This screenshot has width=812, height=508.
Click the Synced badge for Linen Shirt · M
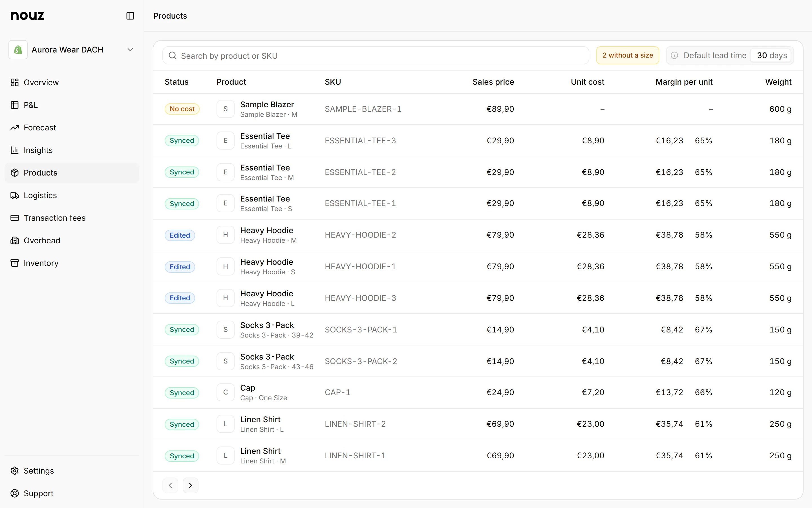[182, 456]
